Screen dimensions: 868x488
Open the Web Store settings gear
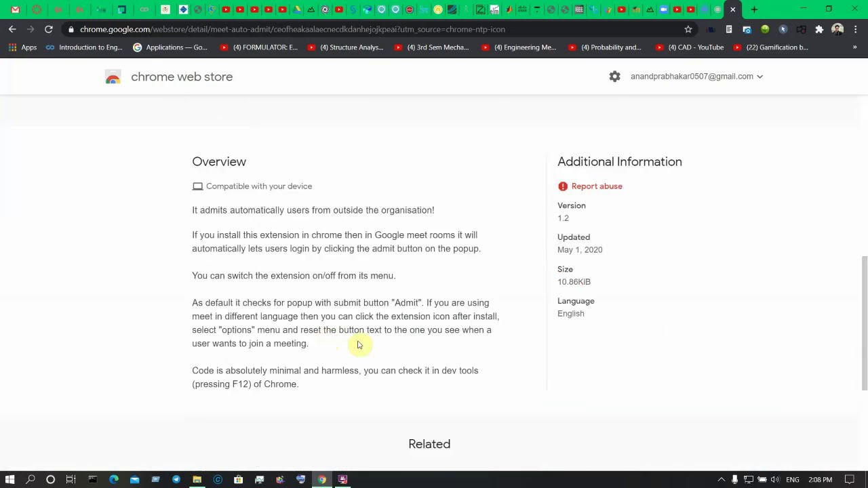(x=614, y=77)
